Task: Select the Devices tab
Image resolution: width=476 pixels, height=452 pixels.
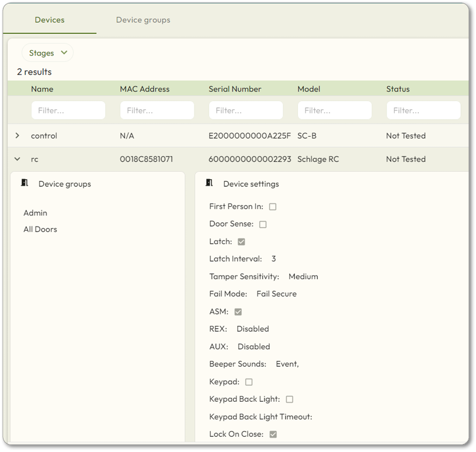Action: [50, 20]
